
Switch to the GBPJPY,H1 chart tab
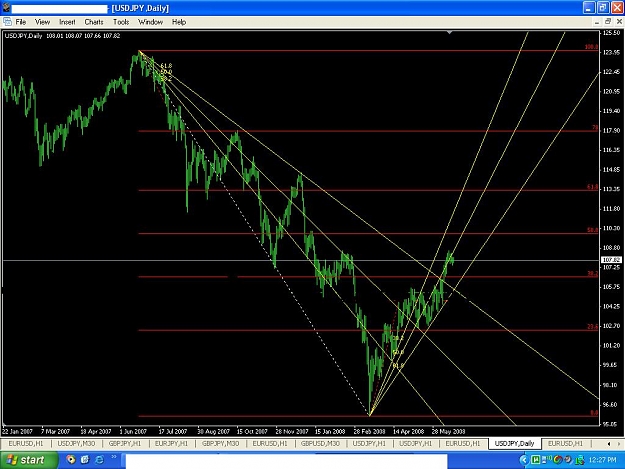[x=125, y=443]
